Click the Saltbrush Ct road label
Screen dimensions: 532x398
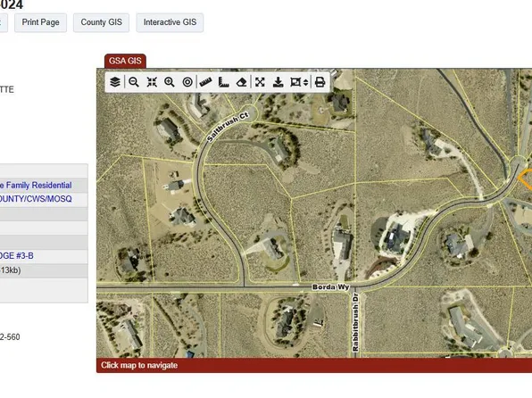(x=228, y=127)
